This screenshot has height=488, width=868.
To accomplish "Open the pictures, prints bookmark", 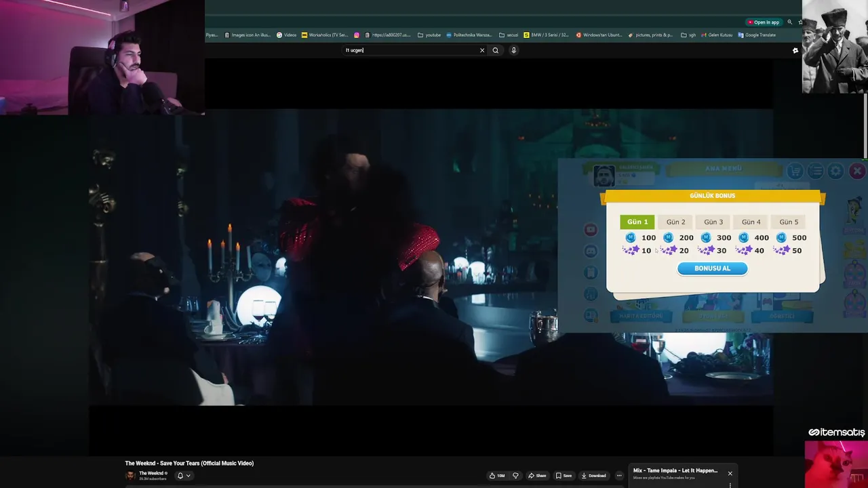I will [651, 35].
